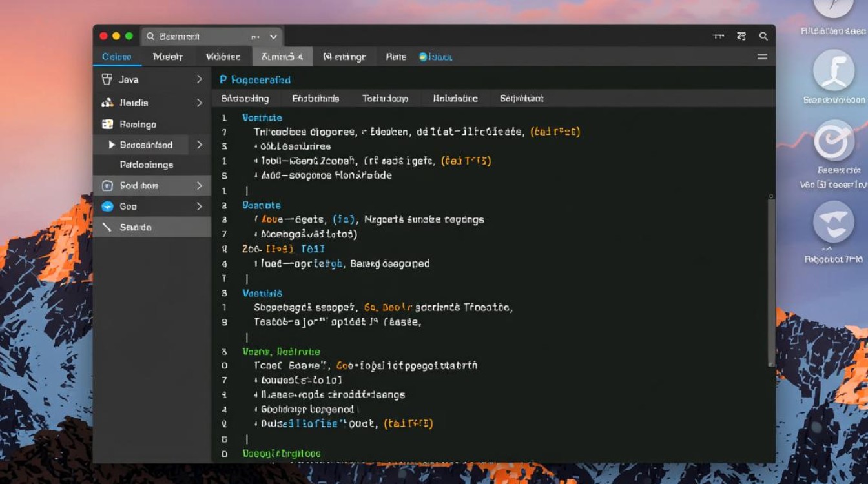The image size is (868, 484).
Task: Expand the Headia row using its chevron
Action: pyautogui.click(x=199, y=103)
